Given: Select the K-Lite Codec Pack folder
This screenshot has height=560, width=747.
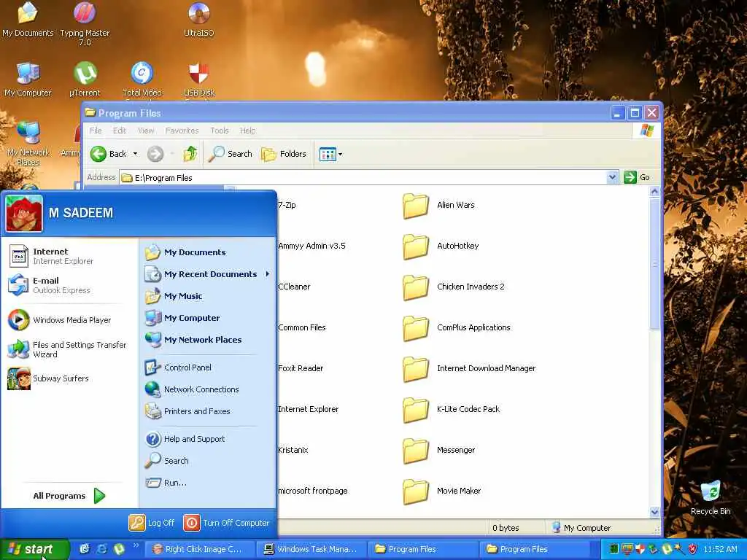Looking at the screenshot, I should (451, 410).
